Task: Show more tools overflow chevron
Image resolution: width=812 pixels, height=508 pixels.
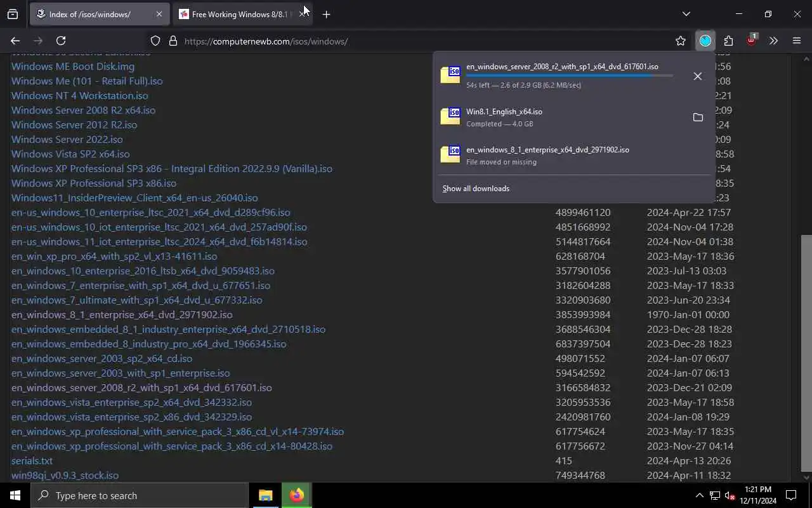Action: point(773,41)
